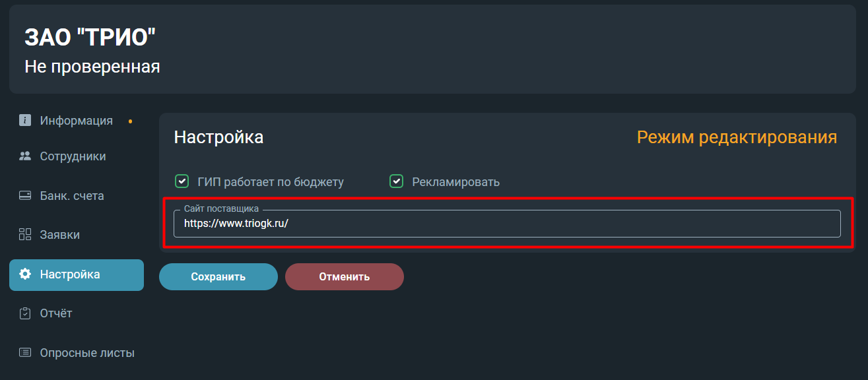Image resolution: width=868 pixels, height=380 pixels.
Task: Uncheck the ГИП работает по бюджету checkbox
Action: [182, 181]
